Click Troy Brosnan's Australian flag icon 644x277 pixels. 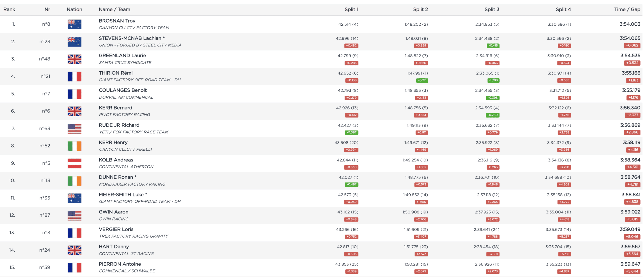(x=74, y=24)
